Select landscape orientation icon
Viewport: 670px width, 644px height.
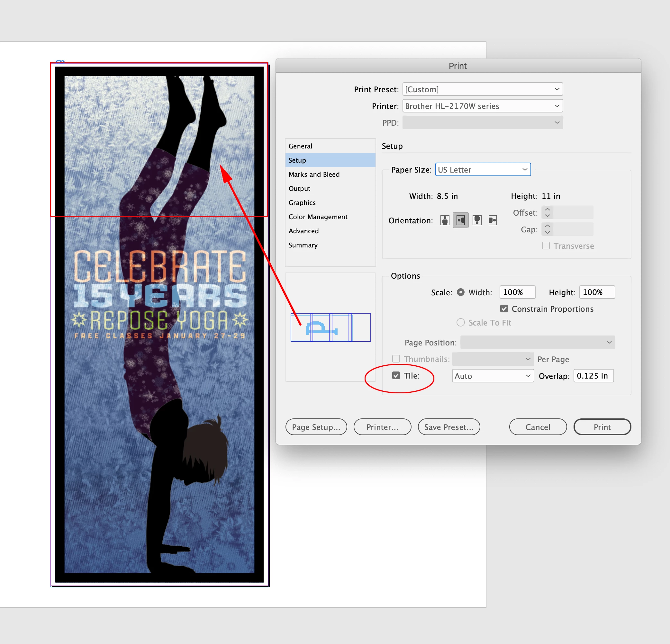coord(460,220)
